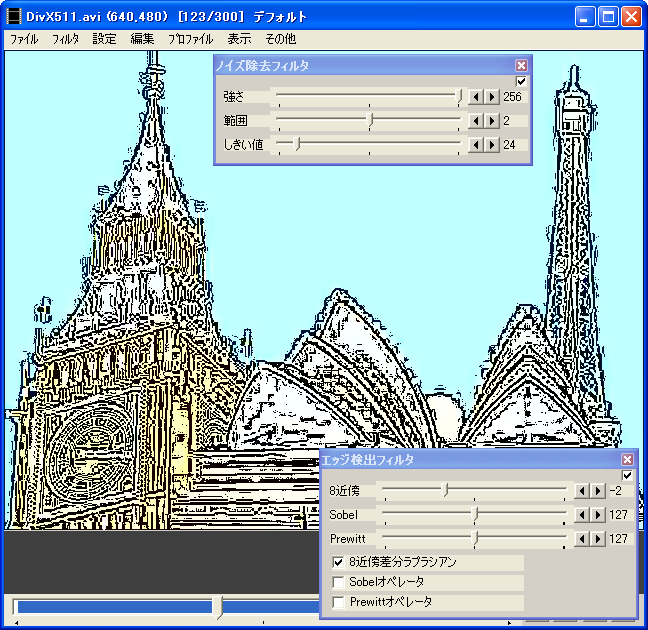Viewport: 648px width, 630px height.
Task: Enable the Sobelオペレータ checkbox
Action: pos(339,582)
